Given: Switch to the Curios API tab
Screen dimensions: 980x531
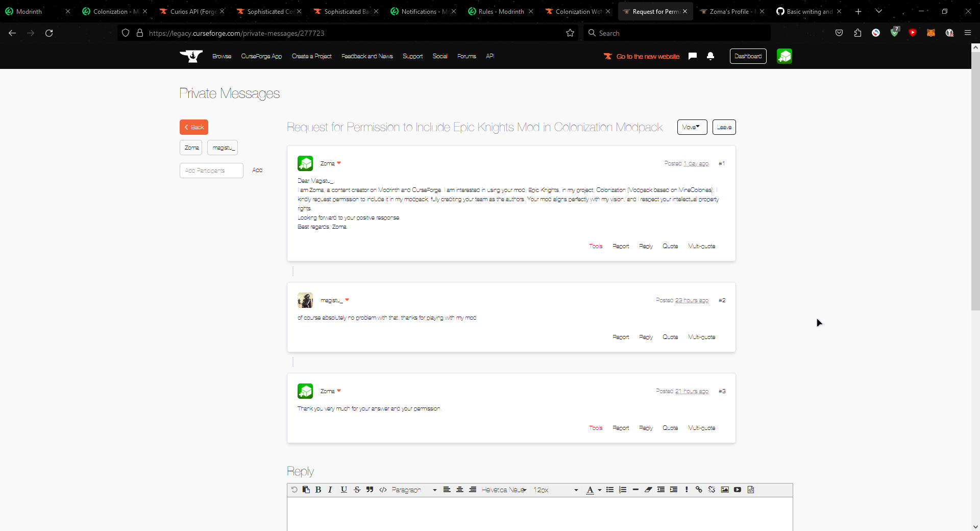Looking at the screenshot, I should click(x=192, y=11).
